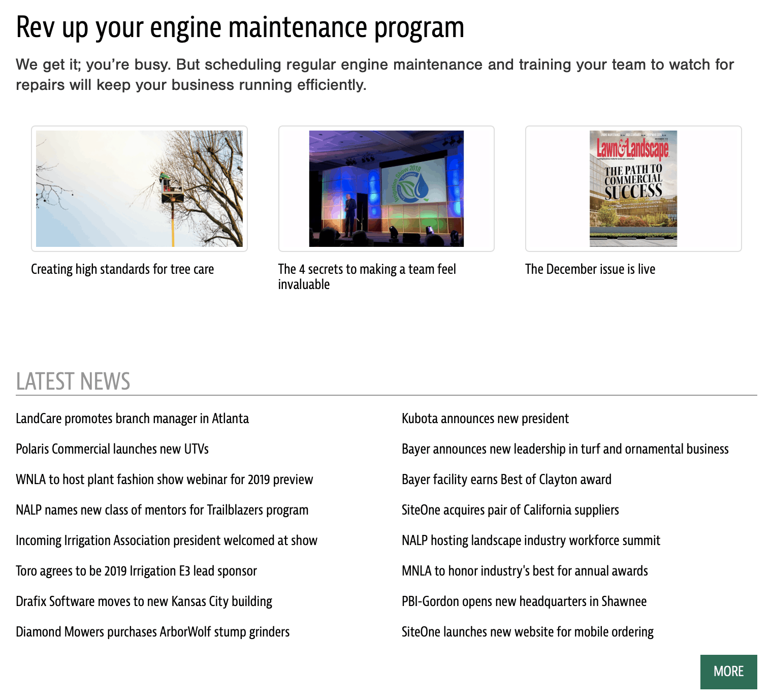Open 'PBI-Gordon opens new headquarters in Shawnee'
The height and width of the screenshot is (700, 771).
point(524,601)
